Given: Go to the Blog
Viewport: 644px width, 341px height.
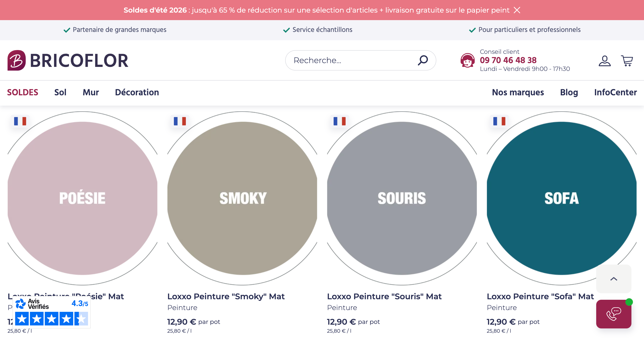Looking at the screenshot, I should [x=569, y=92].
